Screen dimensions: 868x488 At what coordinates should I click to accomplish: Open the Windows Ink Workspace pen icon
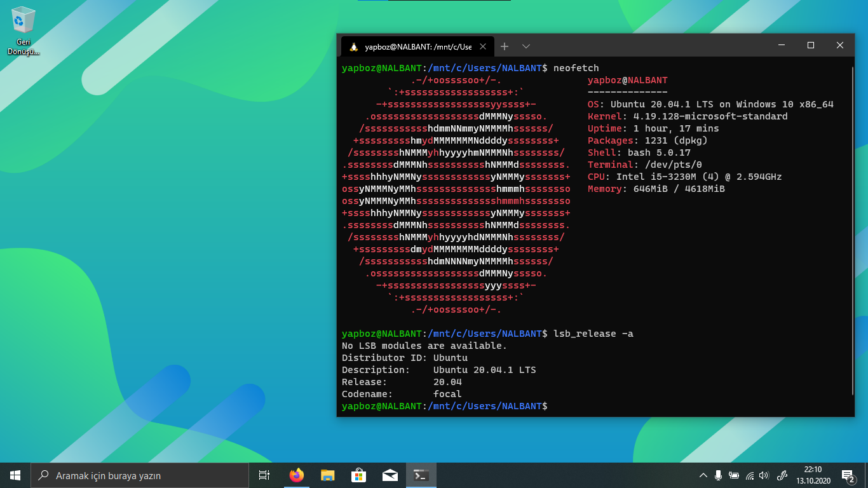(x=782, y=475)
